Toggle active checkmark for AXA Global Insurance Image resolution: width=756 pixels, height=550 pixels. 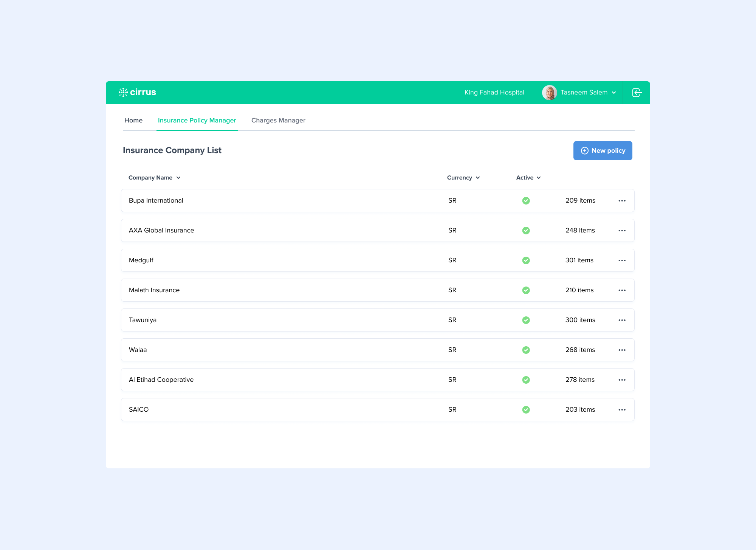click(x=526, y=231)
